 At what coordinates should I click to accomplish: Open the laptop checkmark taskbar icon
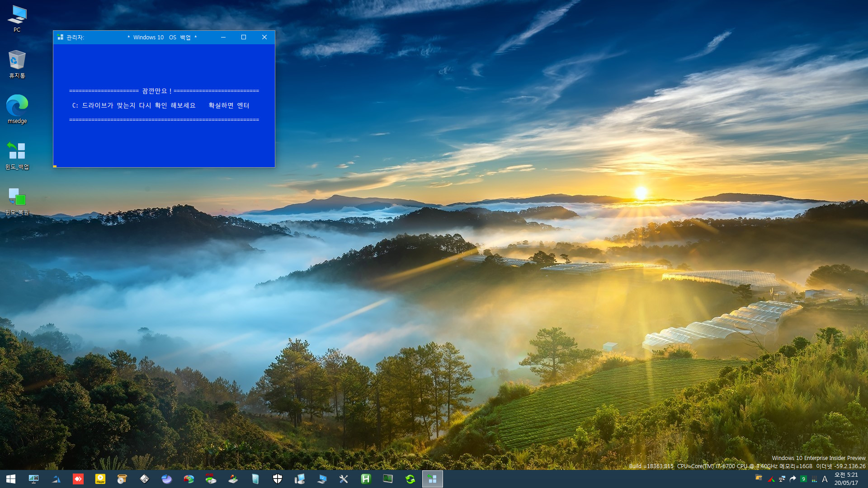coord(322,479)
